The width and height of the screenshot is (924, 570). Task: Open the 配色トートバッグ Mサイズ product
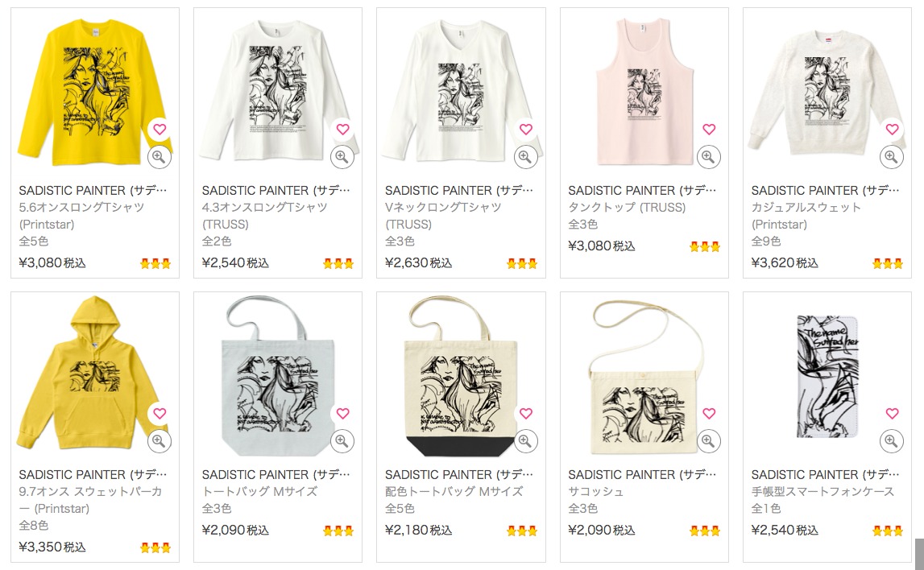[x=454, y=491]
